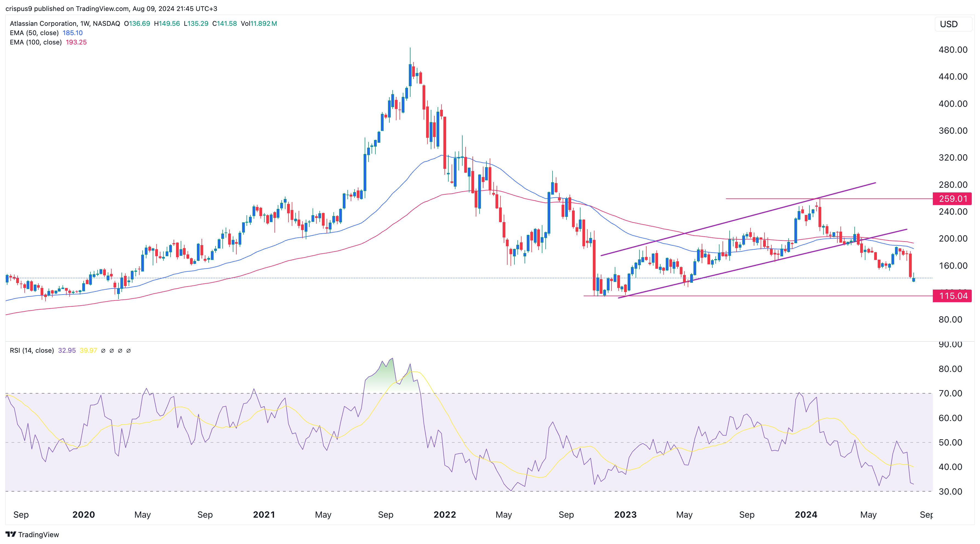Click the 259.01 price label
The height and width of the screenshot is (544, 980).
pyautogui.click(x=952, y=199)
